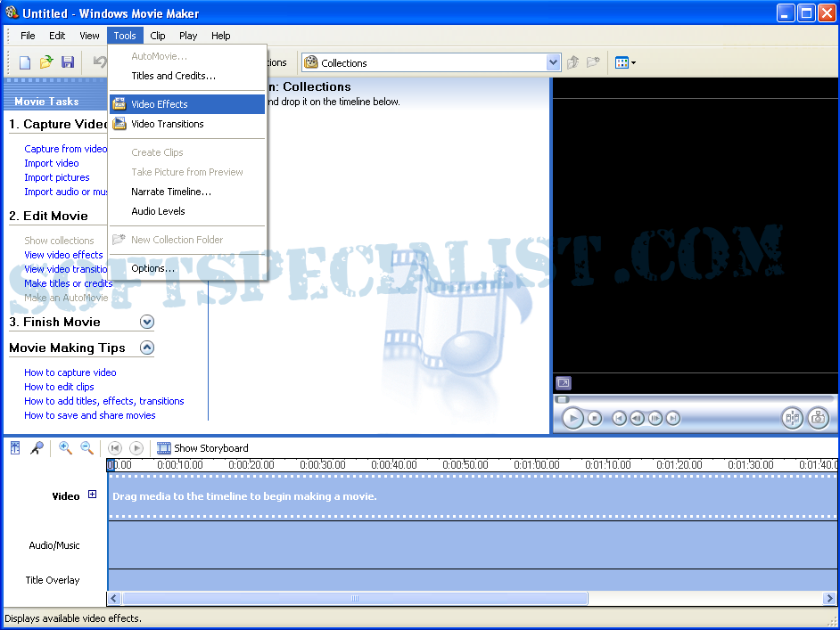Zoom in the timeline with the magnifier plus icon
The width and height of the screenshot is (840, 630).
click(x=65, y=448)
